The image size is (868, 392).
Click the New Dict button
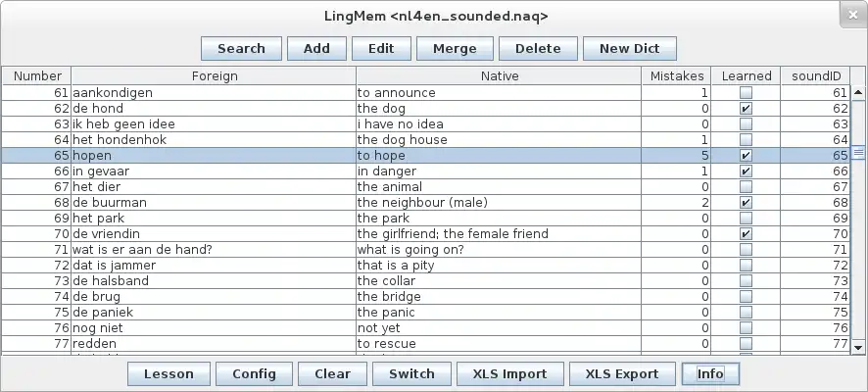tap(629, 49)
